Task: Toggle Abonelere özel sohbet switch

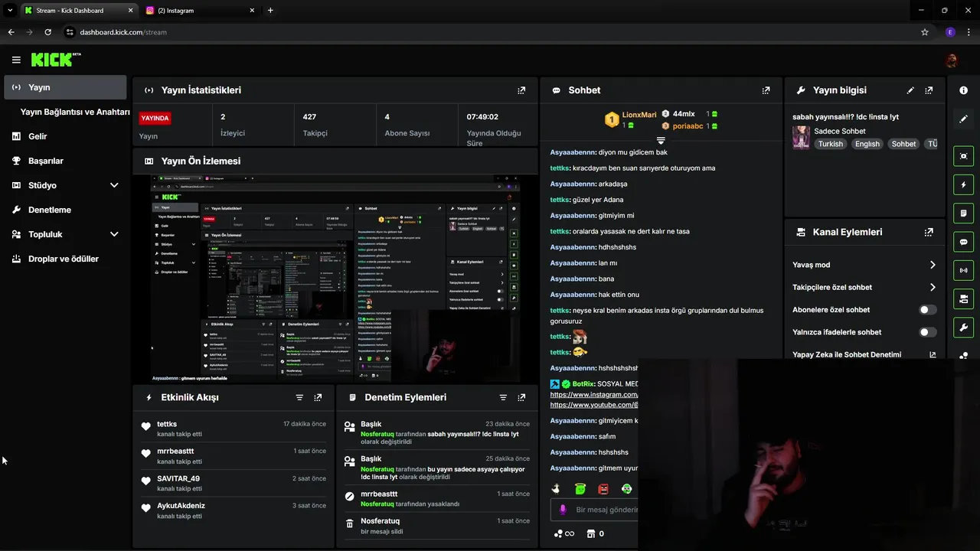Action: pos(927,310)
